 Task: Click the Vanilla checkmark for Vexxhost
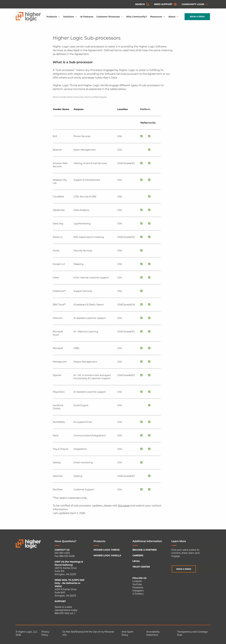[149, 476]
